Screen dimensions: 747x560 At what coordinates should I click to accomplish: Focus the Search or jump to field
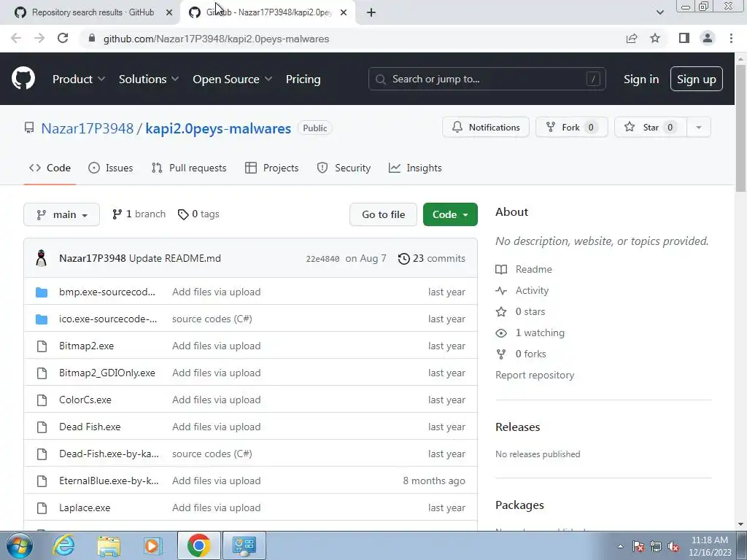click(x=487, y=79)
